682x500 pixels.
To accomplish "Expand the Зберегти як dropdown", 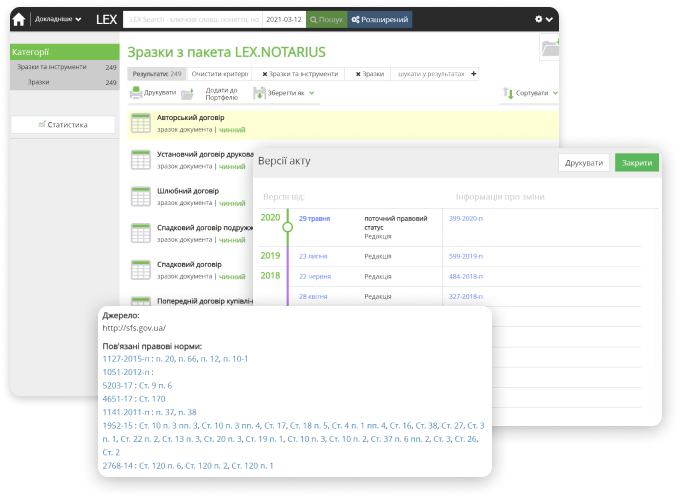I will point(284,93).
